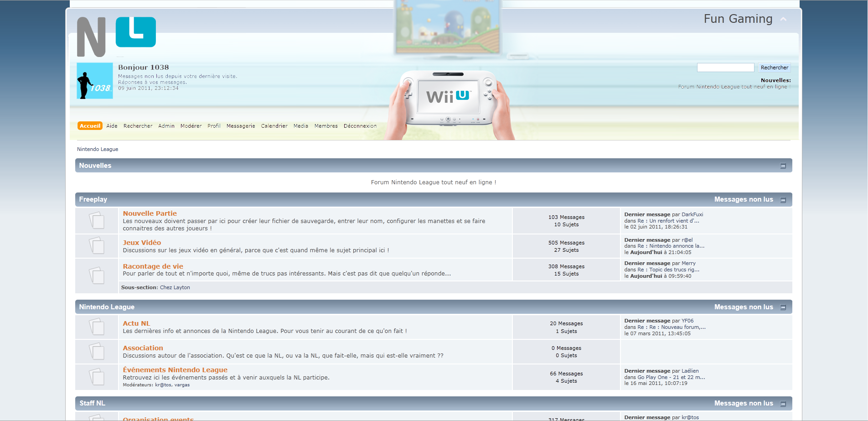Screen dimensions: 868x421
Task: Open the Profil menu item
Action: point(214,126)
